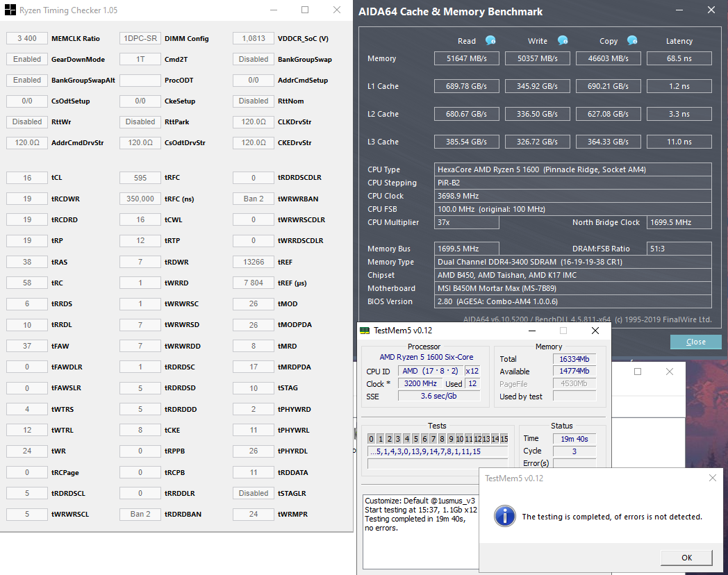The image size is (728, 575).
Task: Click the info icon next to Write
Action: 563,41
